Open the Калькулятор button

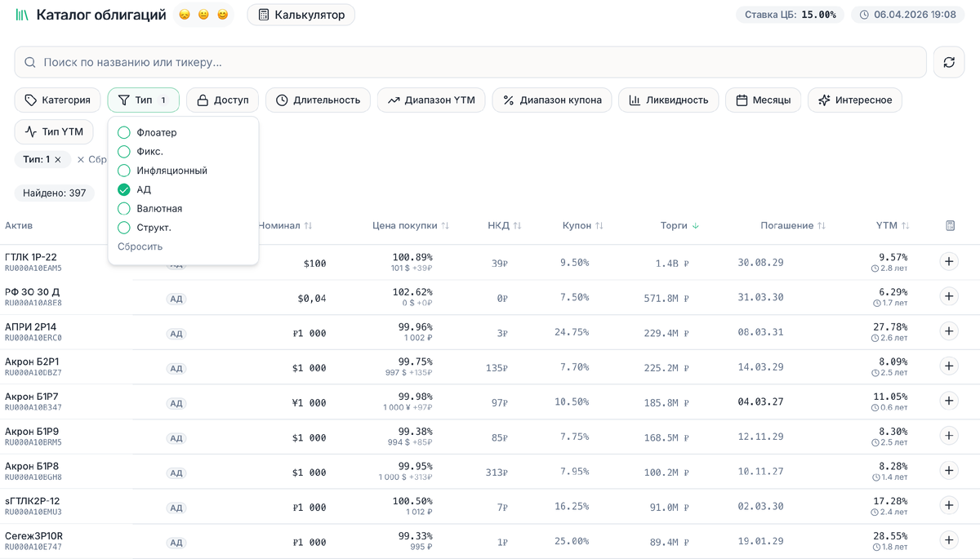click(301, 15)
